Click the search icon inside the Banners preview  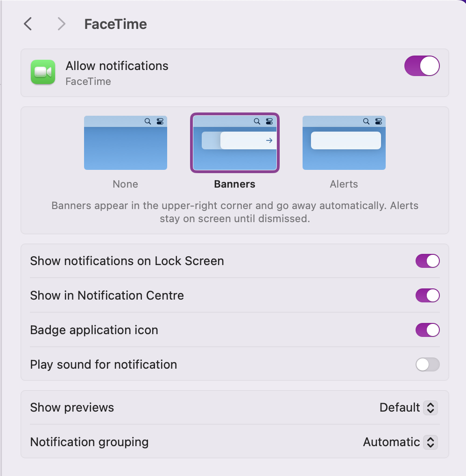[x=256, y=121]
